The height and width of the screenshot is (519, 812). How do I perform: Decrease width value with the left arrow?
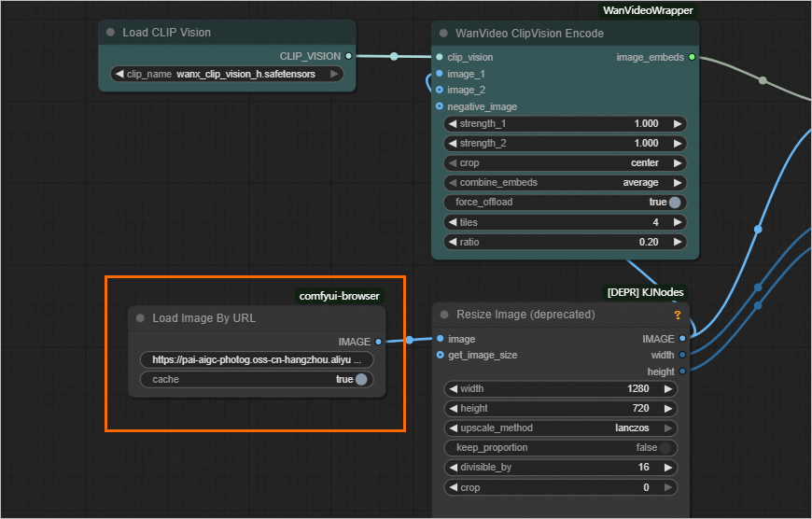click(x=453, y=388)
